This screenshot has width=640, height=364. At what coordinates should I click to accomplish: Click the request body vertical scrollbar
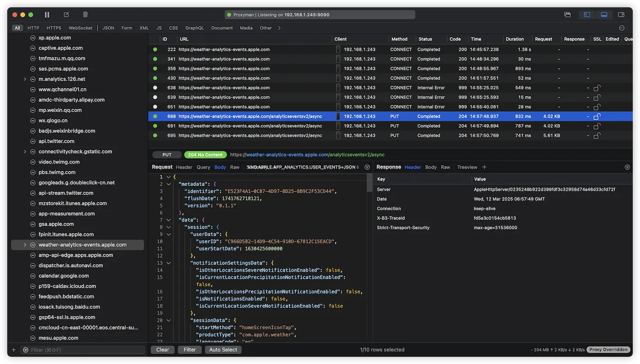click(x=370, y=183)
